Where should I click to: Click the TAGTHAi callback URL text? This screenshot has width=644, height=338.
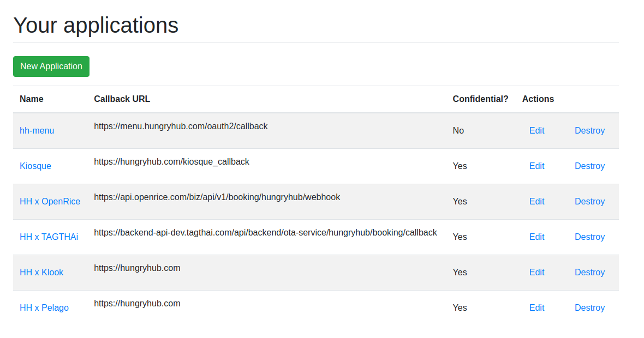pos(265,233)
